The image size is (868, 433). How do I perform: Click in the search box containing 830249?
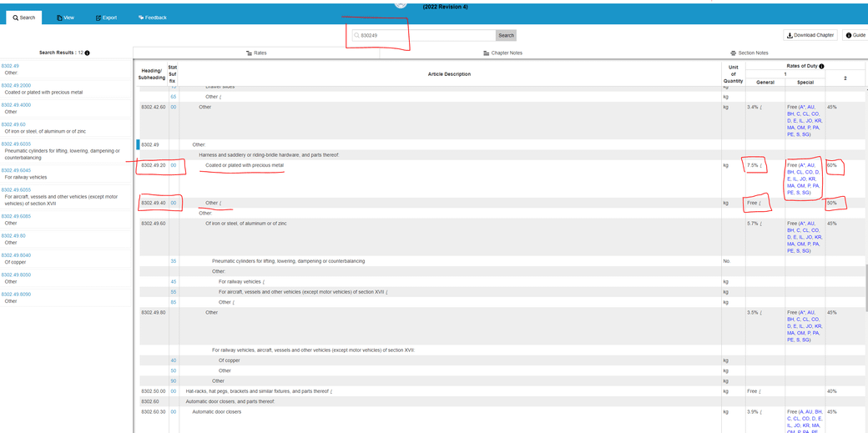(426, 36)
